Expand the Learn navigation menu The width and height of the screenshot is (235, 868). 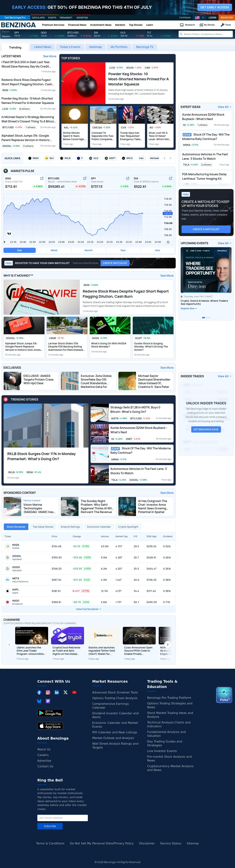pos(149,25)
